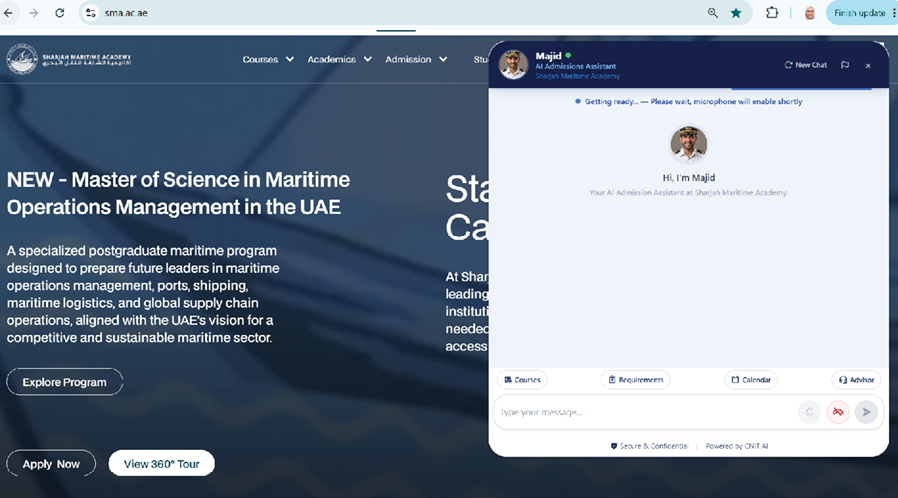This screenshot has height=498, width=898.
Task: Open the Admission navigation menu
Action: 408,59
